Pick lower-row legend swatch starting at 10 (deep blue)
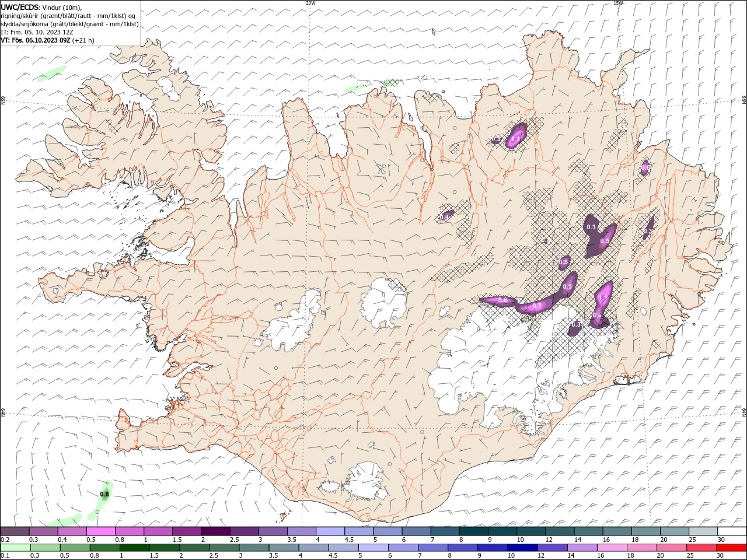Viewport: 747px width, 560px height. 522,548
